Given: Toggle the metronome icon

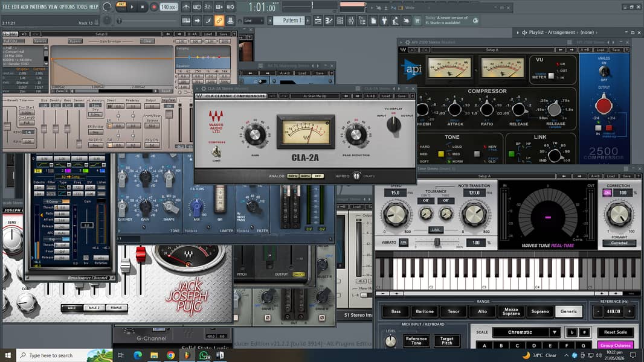Looking at the screenshot, I should click(186, 7).
